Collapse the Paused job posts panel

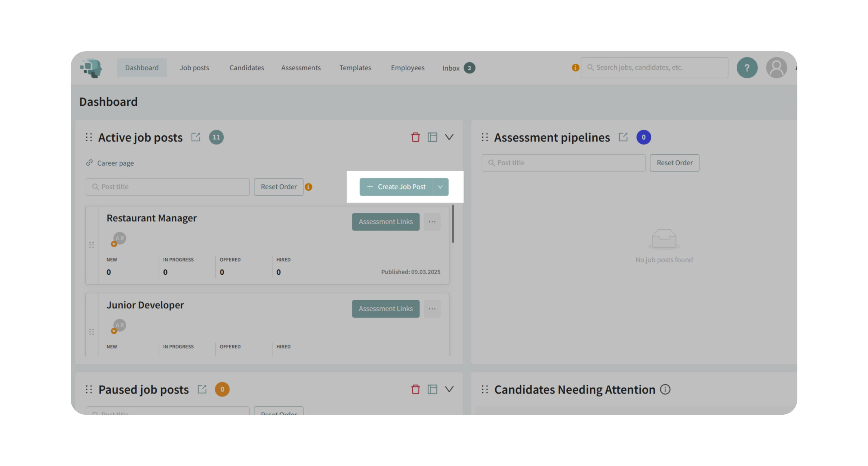tap(449, 389)
